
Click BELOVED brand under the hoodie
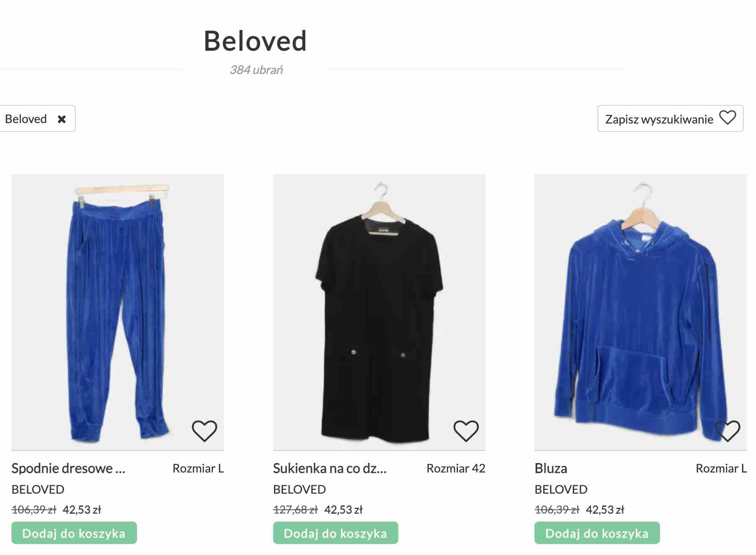[561, 489]
